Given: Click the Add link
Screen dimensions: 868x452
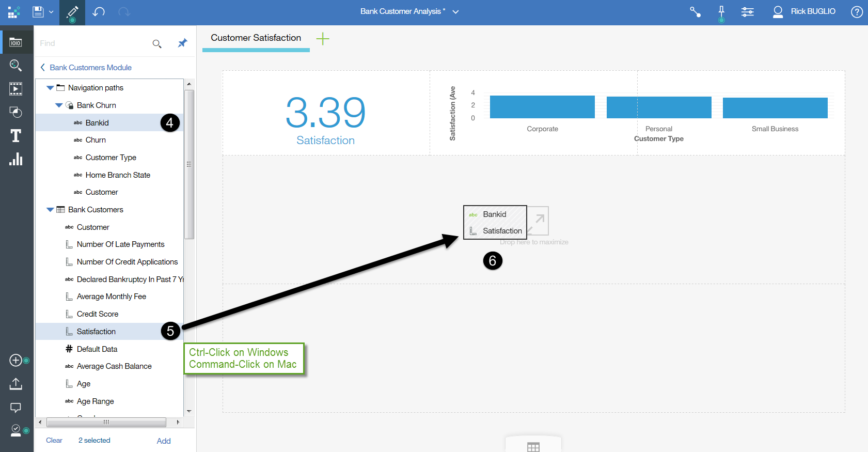Looking at the screenshot, I should [x=164, y=441].
